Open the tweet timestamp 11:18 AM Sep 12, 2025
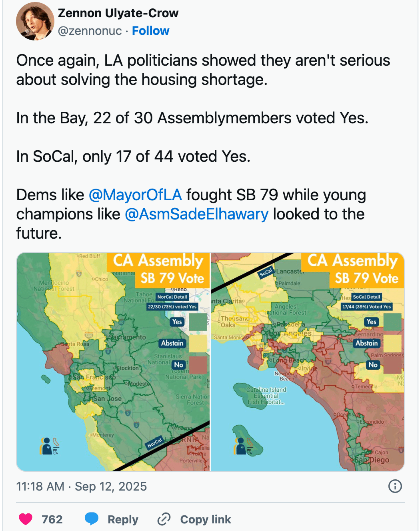The width and height of the screenshot is (420, 531). [82, 486]
